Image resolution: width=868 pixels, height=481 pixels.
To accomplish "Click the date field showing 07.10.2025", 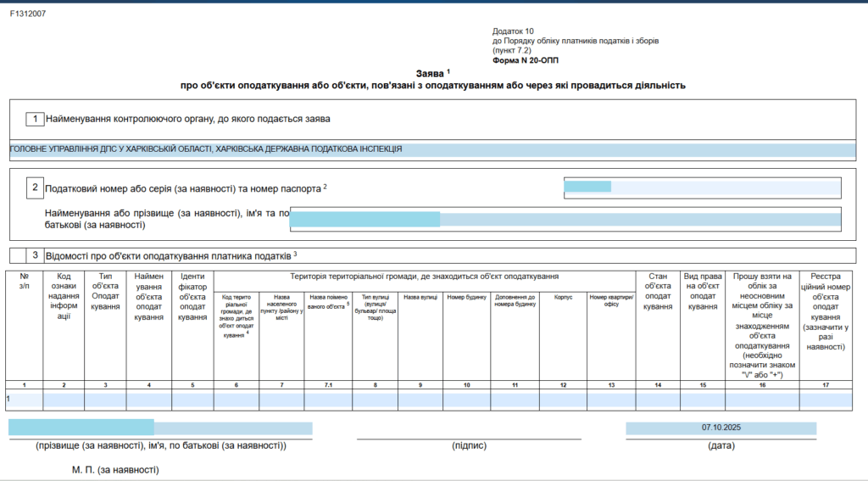I will (x=721, y=428).
